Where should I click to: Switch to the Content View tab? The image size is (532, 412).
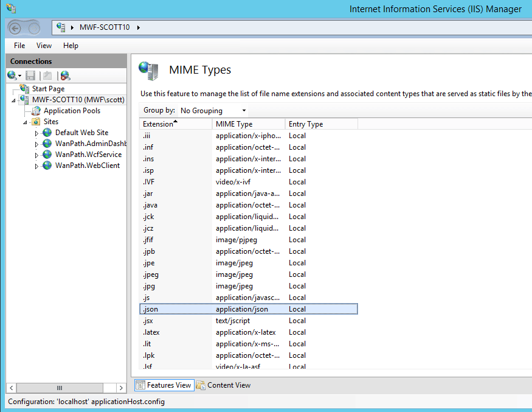223,385
